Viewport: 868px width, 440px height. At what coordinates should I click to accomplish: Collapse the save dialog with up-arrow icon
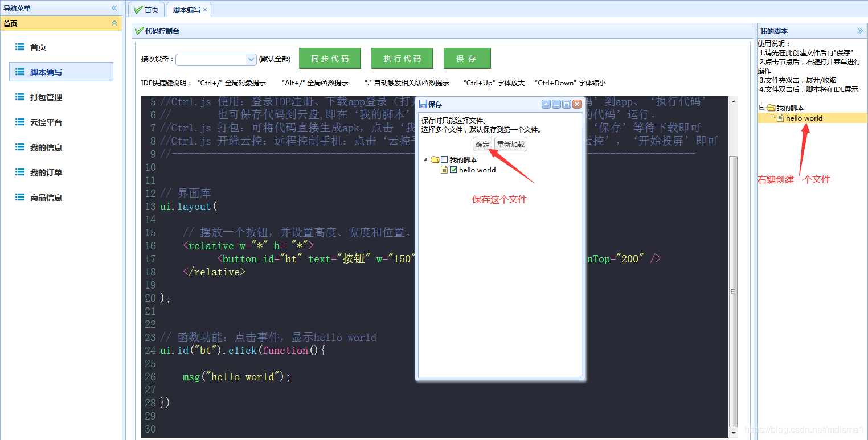click(546, 104)
